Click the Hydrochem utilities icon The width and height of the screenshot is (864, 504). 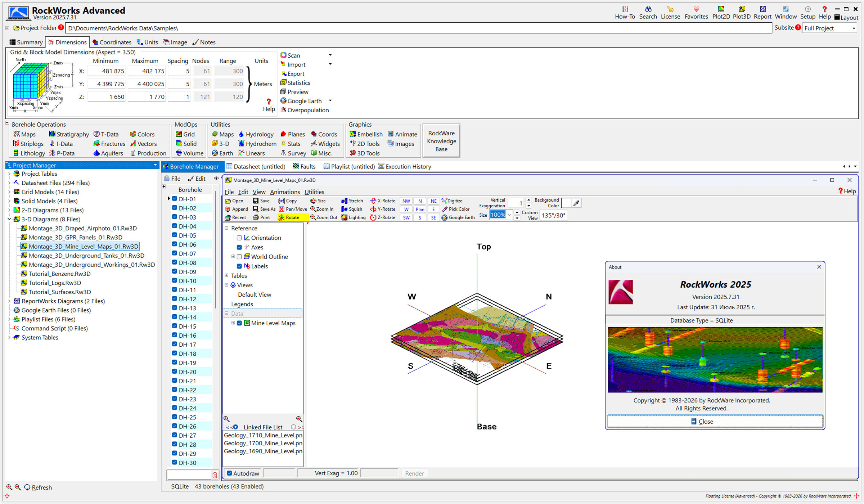[x=241, y=144]
